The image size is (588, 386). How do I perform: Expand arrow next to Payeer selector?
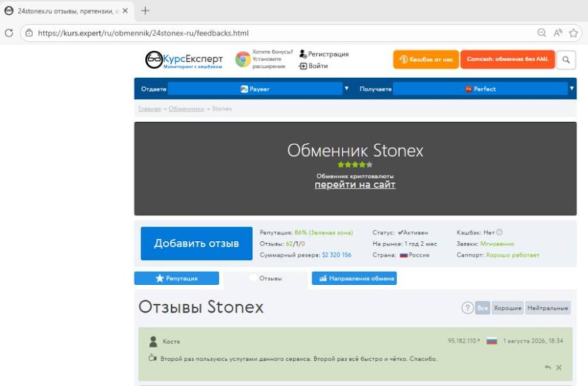(346, 88)
